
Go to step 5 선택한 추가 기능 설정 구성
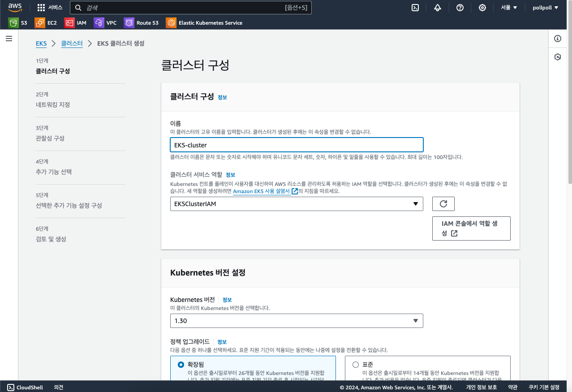pos(69,206)
